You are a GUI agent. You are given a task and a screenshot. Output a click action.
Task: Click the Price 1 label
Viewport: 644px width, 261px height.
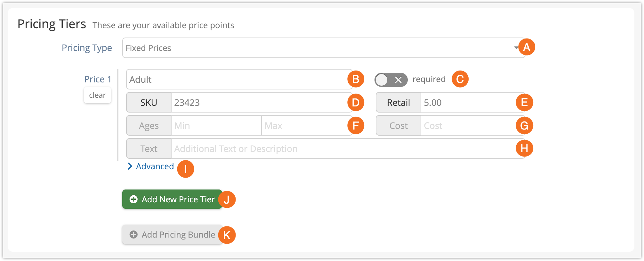coord(98,79)
